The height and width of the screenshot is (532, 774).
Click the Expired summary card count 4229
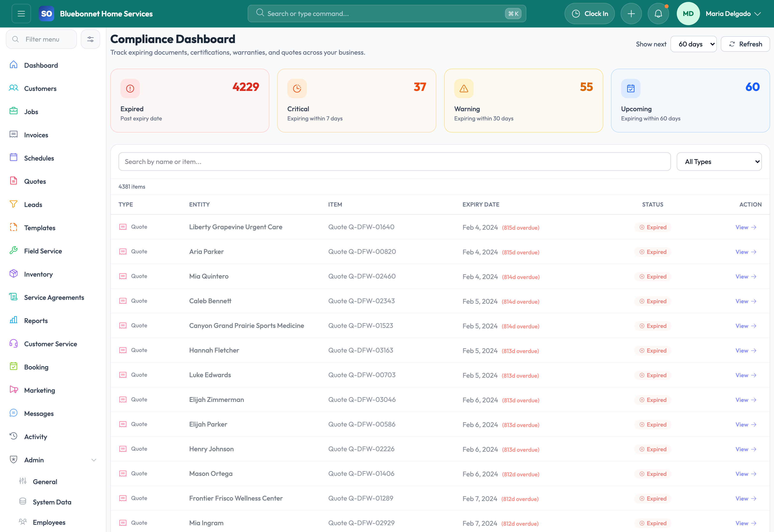click(246, 87)
